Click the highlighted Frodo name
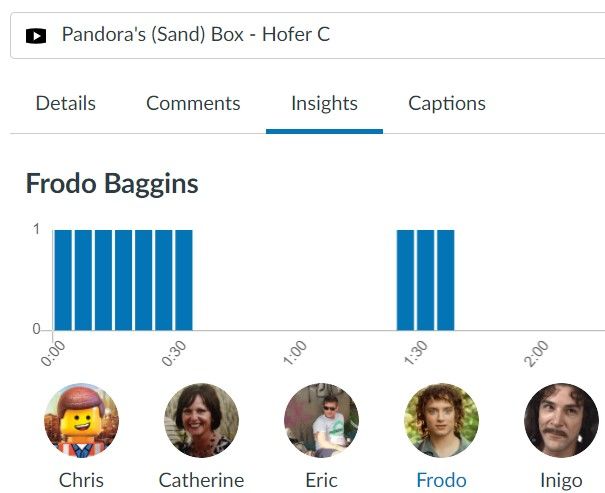This screenshot has height=493, width=605. point(441,480)
